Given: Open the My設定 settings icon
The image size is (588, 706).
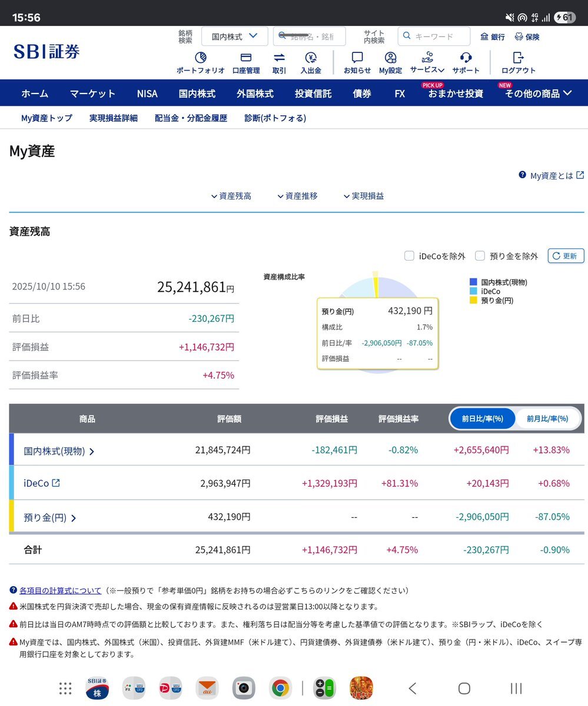Looking at the screenshot, I should pyautogui.click(x=390, y=58).
